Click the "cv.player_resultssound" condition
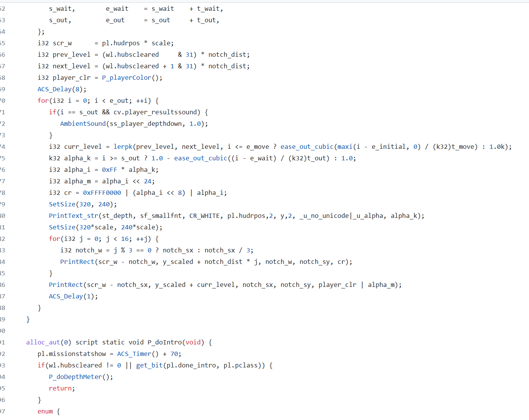529x420 pixels. [x=155, y=112]
